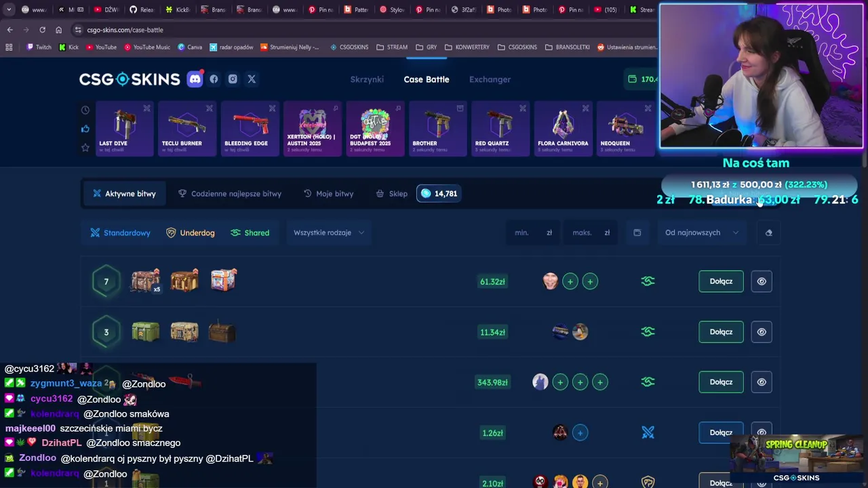868x488 pixels.
Task: Open the X (Twitter) icon in site header
Action: coord(252,79)
